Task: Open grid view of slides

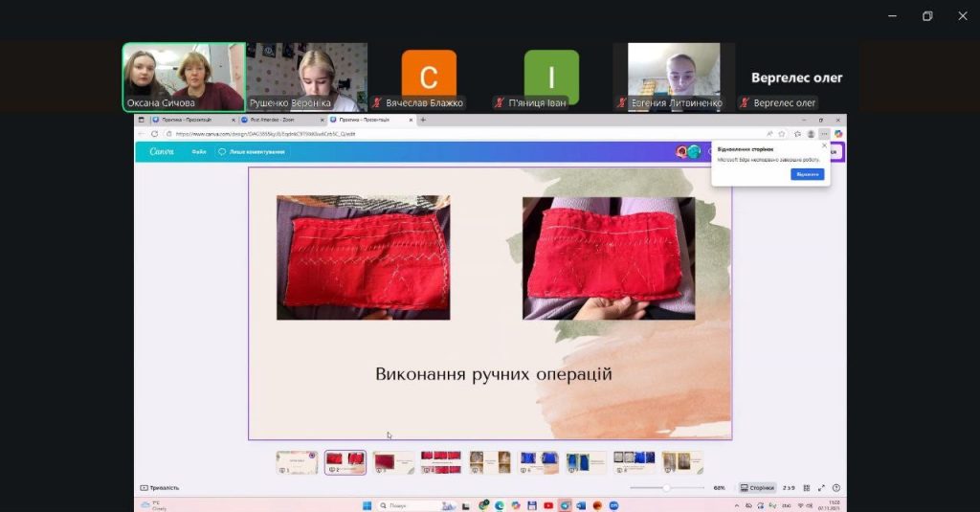Action: click(806, 488)
